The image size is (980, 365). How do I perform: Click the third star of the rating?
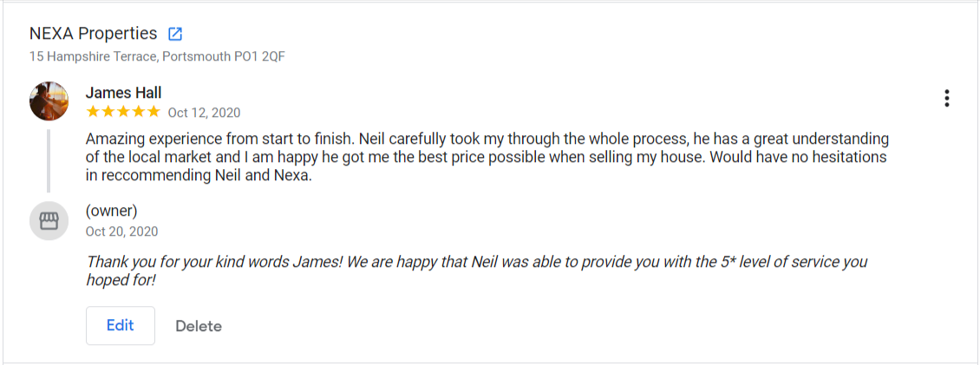123,112
